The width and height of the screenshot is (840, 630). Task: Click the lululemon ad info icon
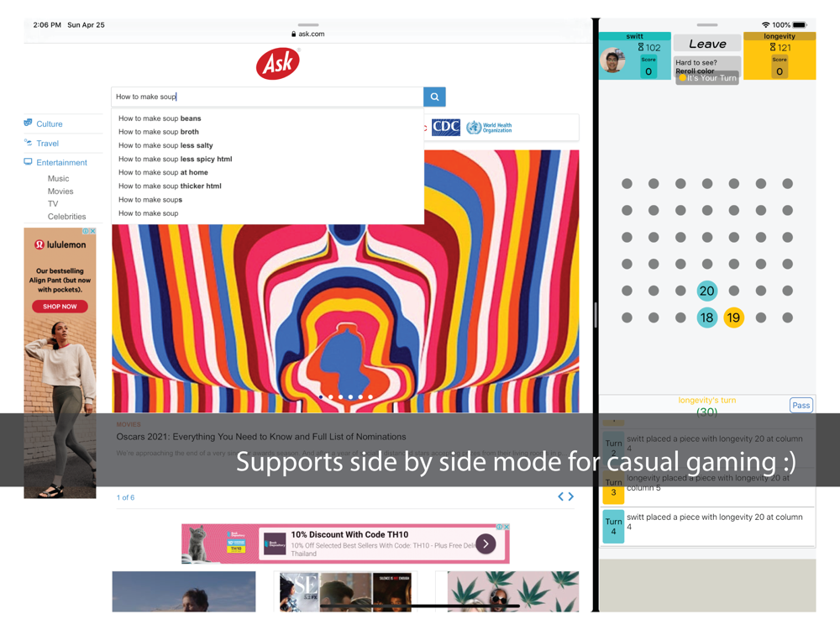coord(86,231)
